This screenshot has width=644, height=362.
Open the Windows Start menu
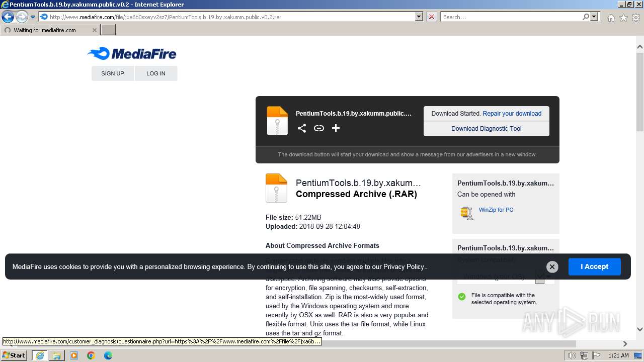pos(14,355)
